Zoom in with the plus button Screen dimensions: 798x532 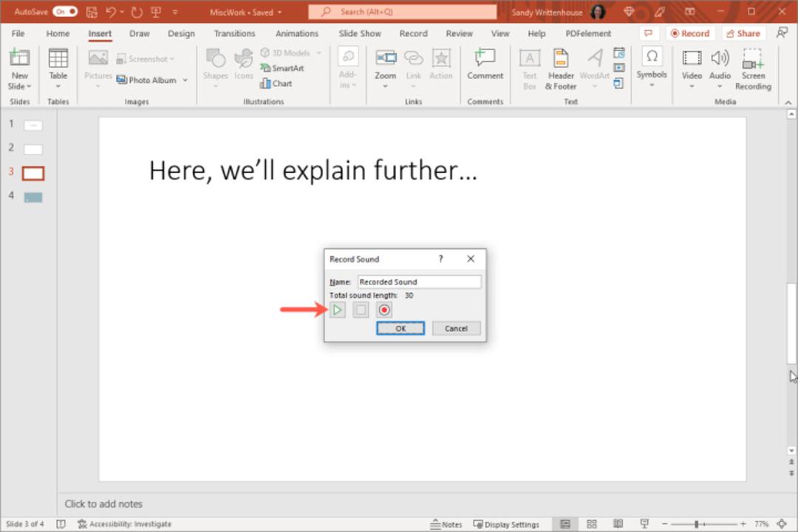pyautogui.click(x=743, y=524)
